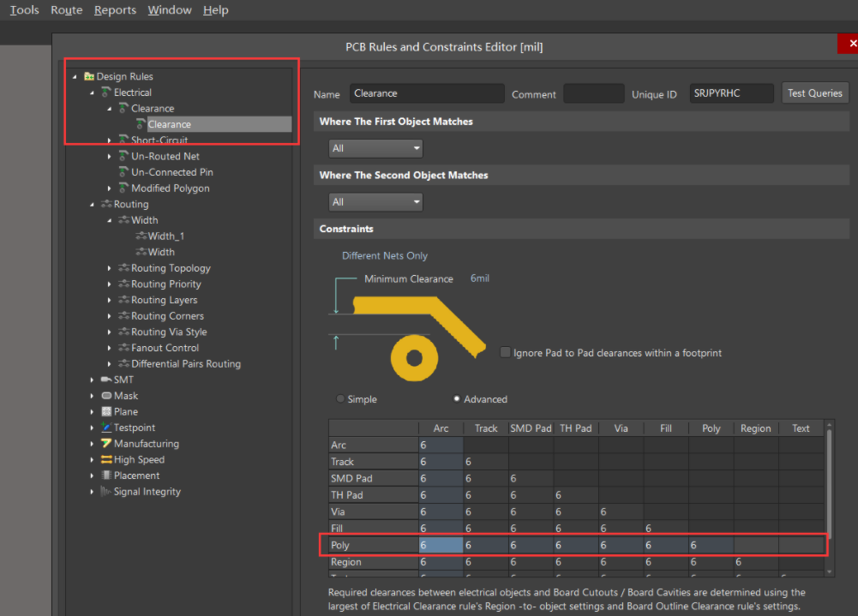This screenshot has width=858, height=616.
Task: Select the Track row Track clearance cell
Action: [486, 462]
